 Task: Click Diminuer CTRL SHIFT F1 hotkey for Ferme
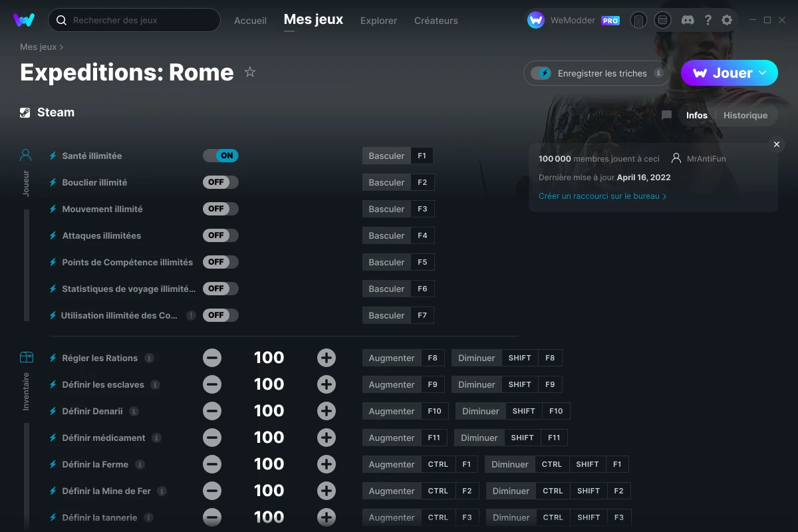[x=557, y=464]
